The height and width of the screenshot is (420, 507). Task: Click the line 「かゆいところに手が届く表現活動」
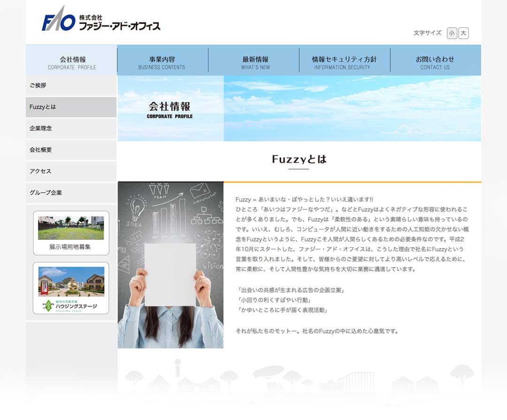(x=283, y=310)
